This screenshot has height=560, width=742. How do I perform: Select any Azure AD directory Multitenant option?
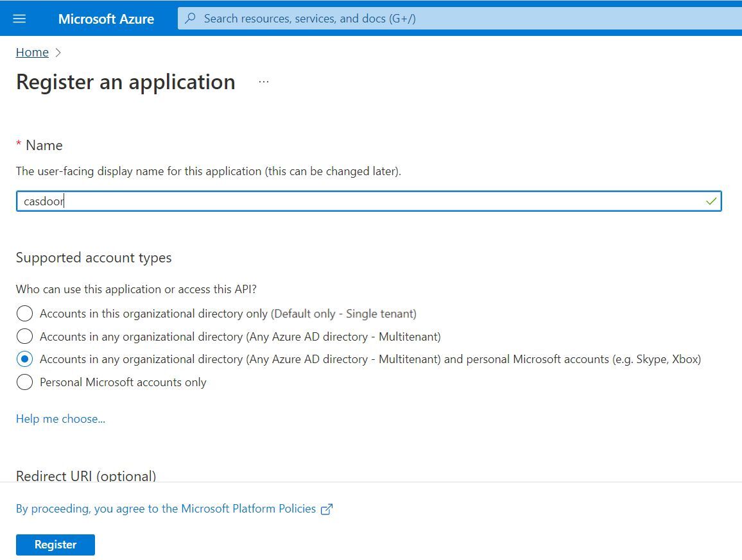click(24, 337)
